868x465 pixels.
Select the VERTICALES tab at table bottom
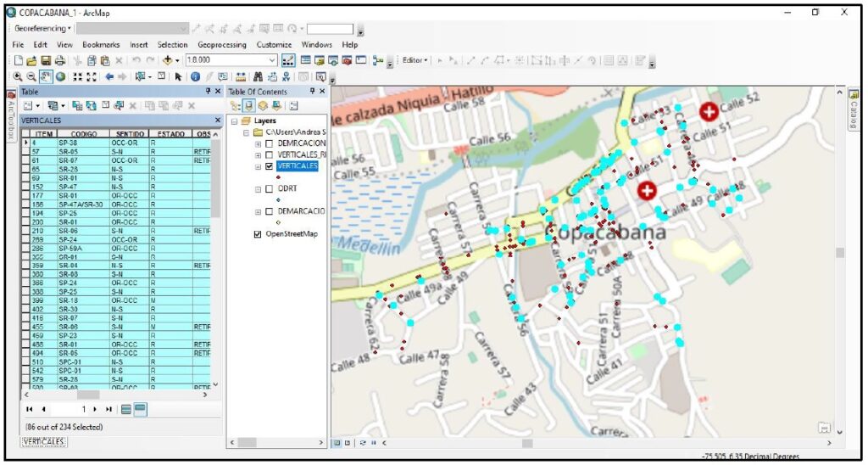(x=44, y=442)
